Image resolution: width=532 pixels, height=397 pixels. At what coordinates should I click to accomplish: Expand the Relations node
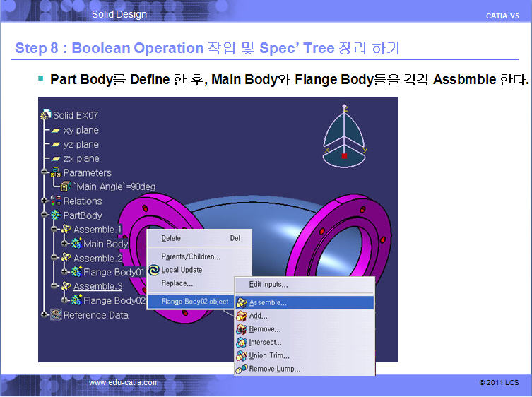[45, 200]
